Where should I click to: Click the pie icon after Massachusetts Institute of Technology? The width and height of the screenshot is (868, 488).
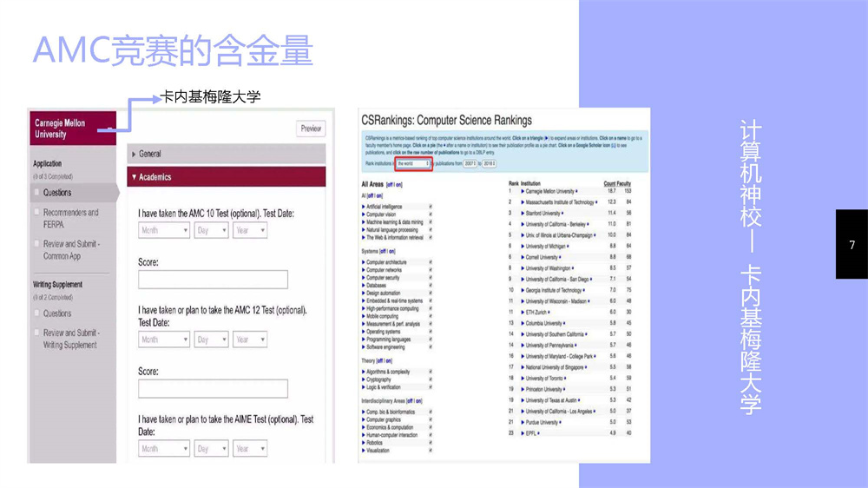596,202
